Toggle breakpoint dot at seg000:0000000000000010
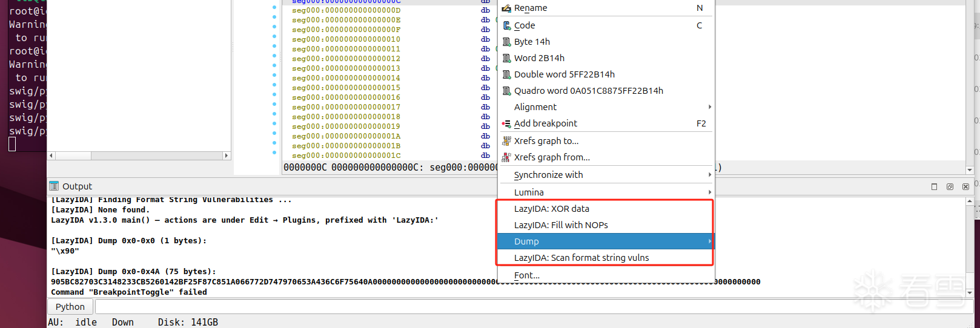 (274, 37)
